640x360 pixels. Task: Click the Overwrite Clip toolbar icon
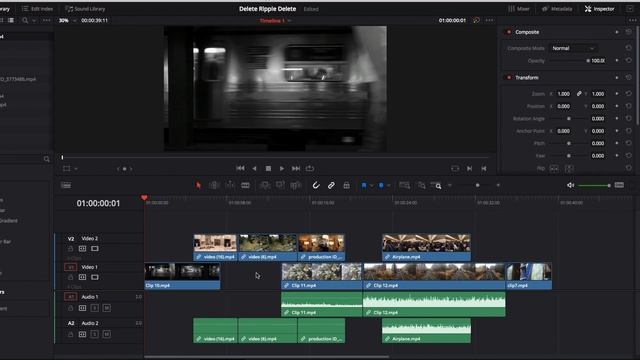tap(280, 185)
